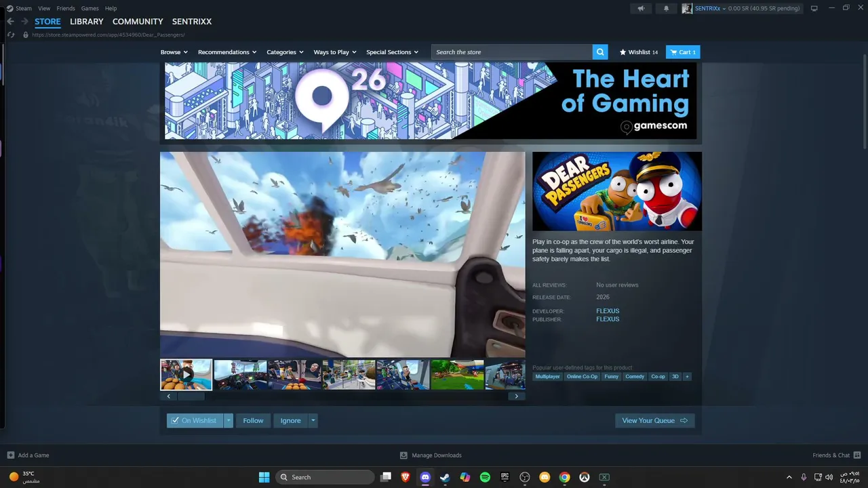Open the volume tray icon
868x488 pixels.
829,477
